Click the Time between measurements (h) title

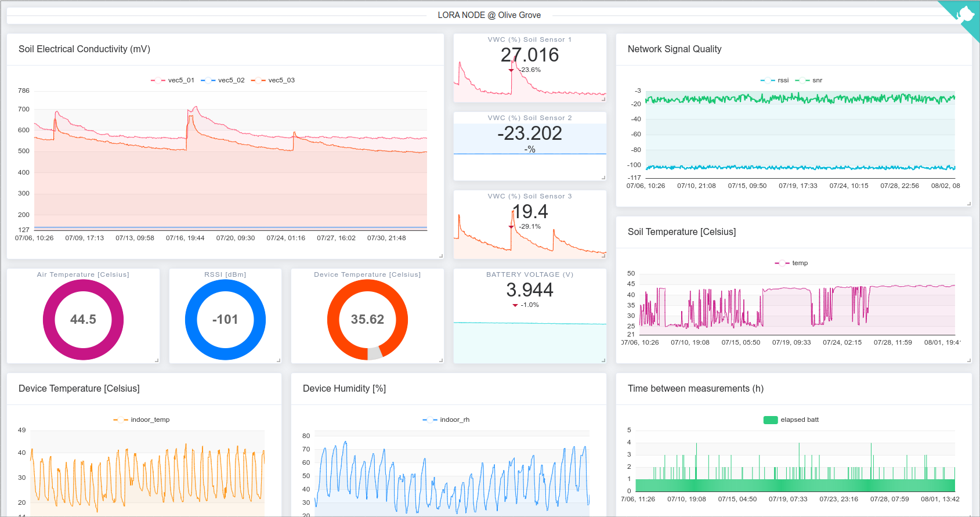696,389
